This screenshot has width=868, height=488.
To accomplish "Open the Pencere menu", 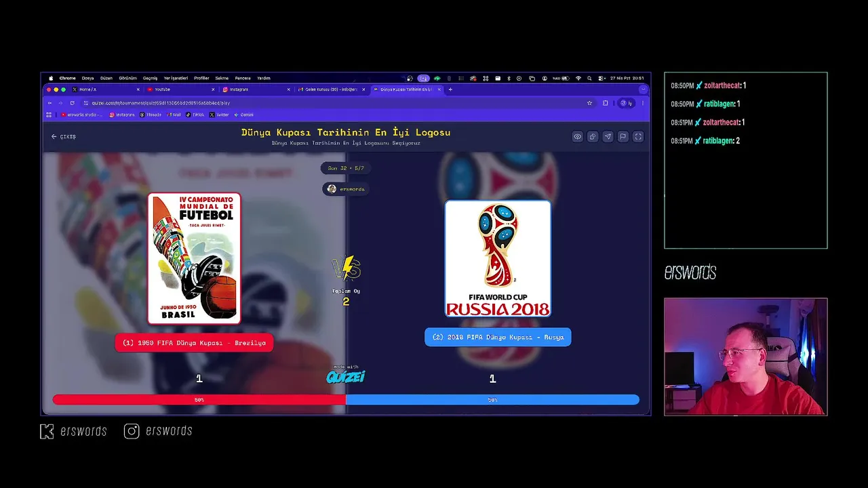I will tap(243, 78).
